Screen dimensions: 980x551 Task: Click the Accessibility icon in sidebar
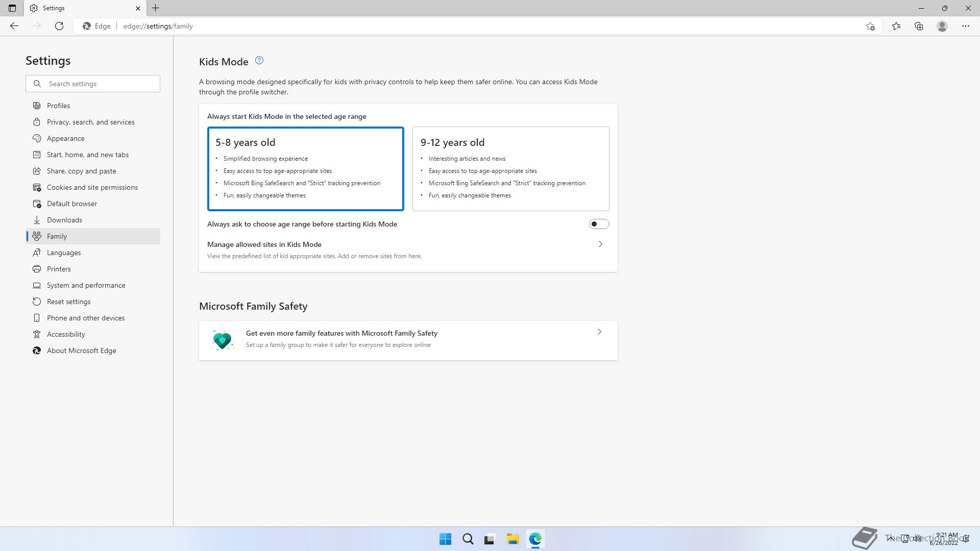(37, 334)
